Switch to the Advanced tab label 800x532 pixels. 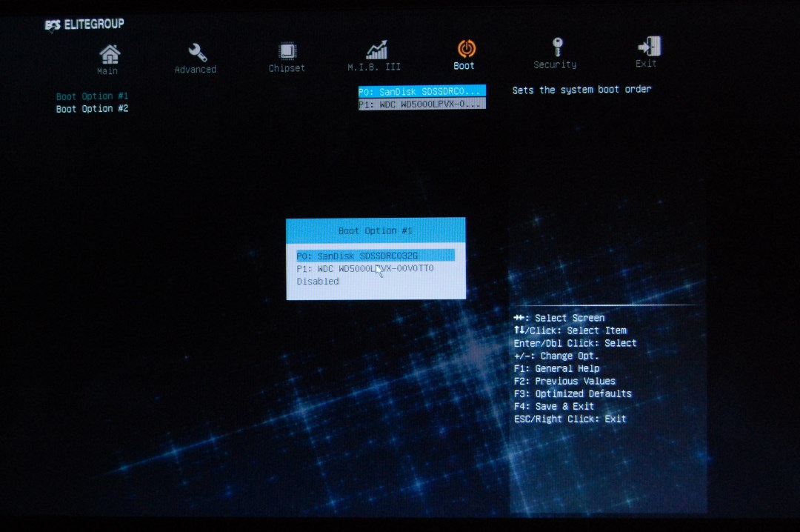(x=196, y=70)
